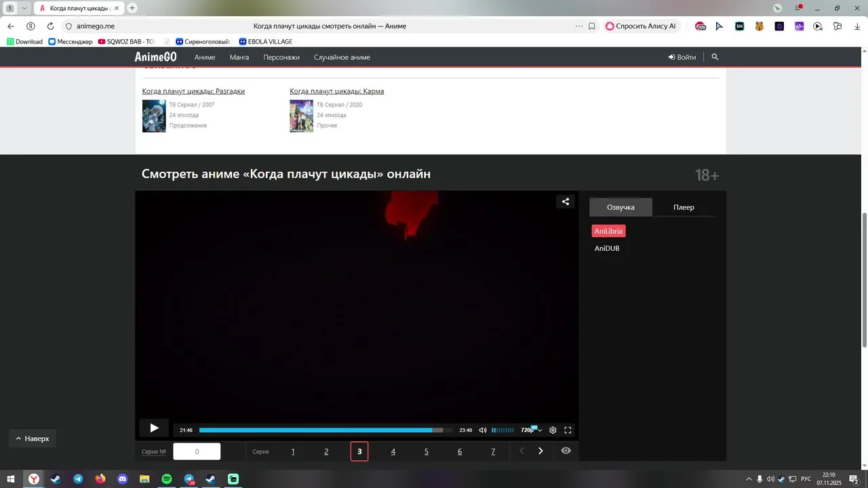Click the Карма poster thumbnail

[x=301, y=116]
